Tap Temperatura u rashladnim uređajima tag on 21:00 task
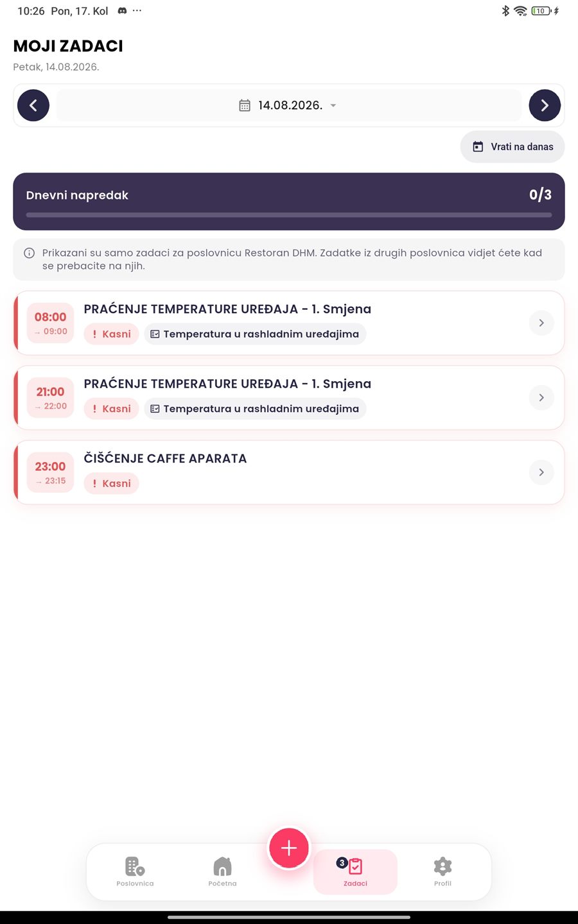 tap(255, 409)
